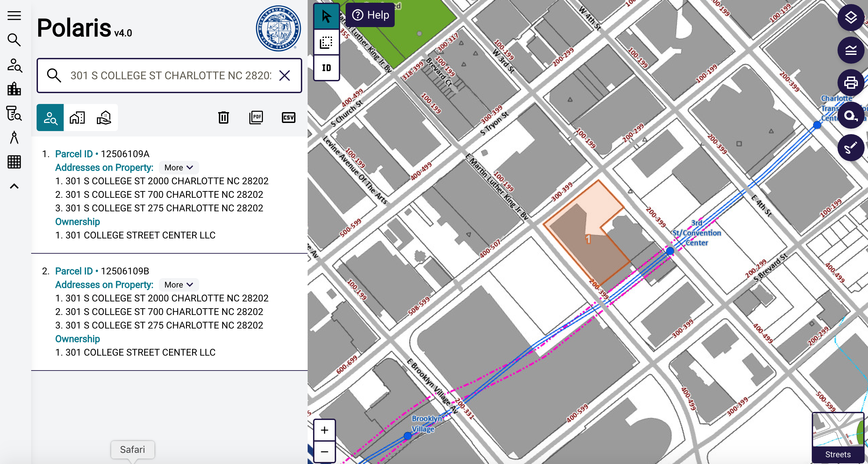
Task: Export results as PDF
Action: tap(256, 118)
